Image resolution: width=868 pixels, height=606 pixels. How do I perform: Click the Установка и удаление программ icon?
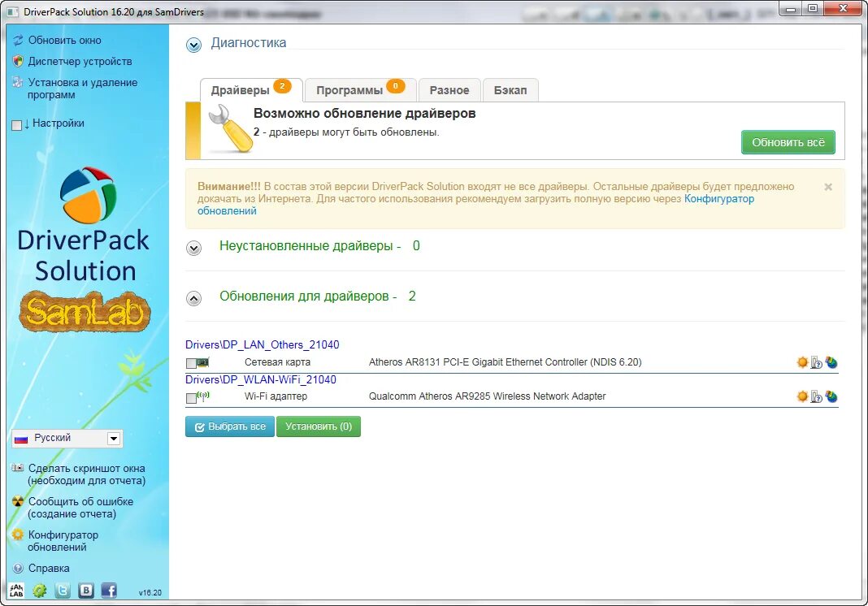tap(18, 83)
